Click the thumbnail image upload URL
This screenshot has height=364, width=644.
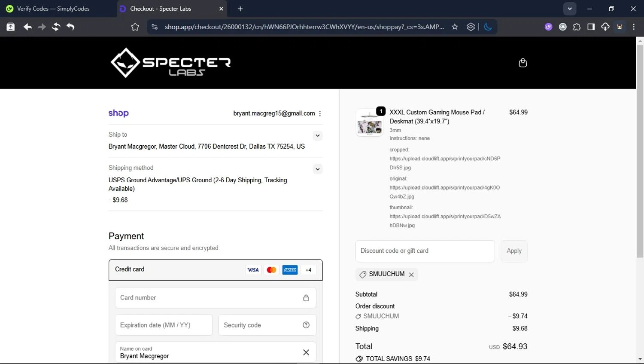coord(445,221)
